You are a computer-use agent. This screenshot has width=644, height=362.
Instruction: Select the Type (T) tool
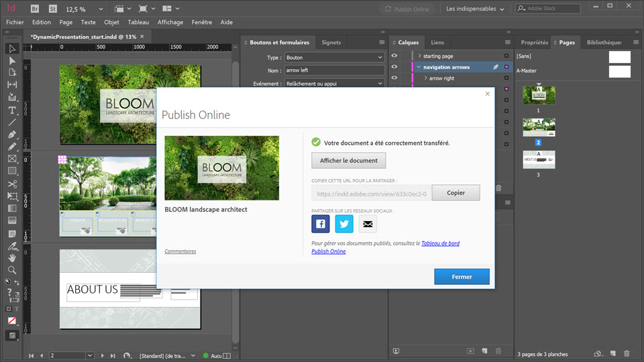12,110
